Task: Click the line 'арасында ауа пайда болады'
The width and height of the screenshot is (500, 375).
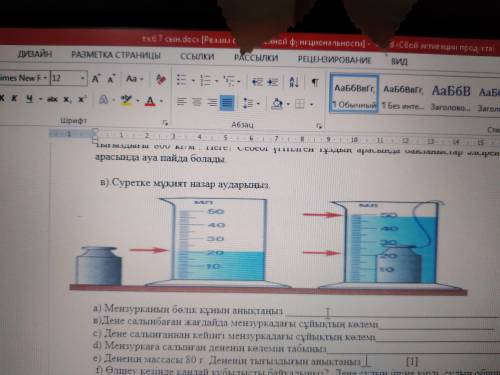Action: coord(159,158)
